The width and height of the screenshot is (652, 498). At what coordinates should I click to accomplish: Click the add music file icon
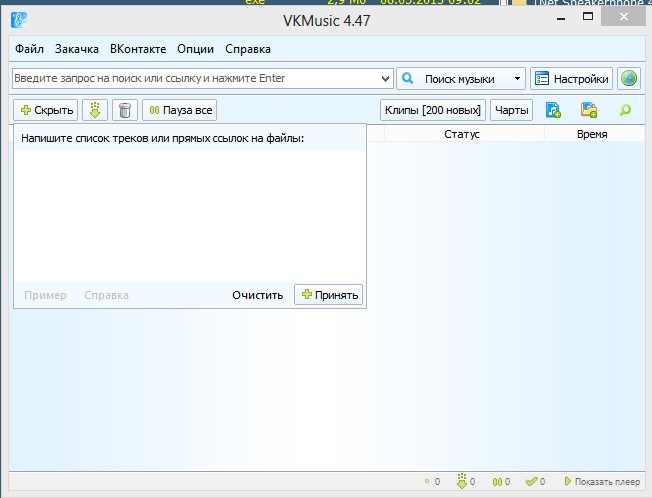coord(553,110)
